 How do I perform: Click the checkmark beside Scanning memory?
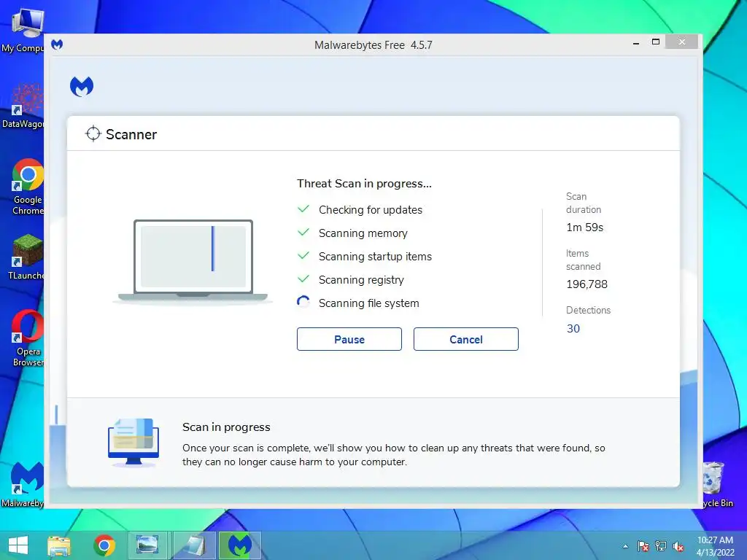(x=303, y=233)
